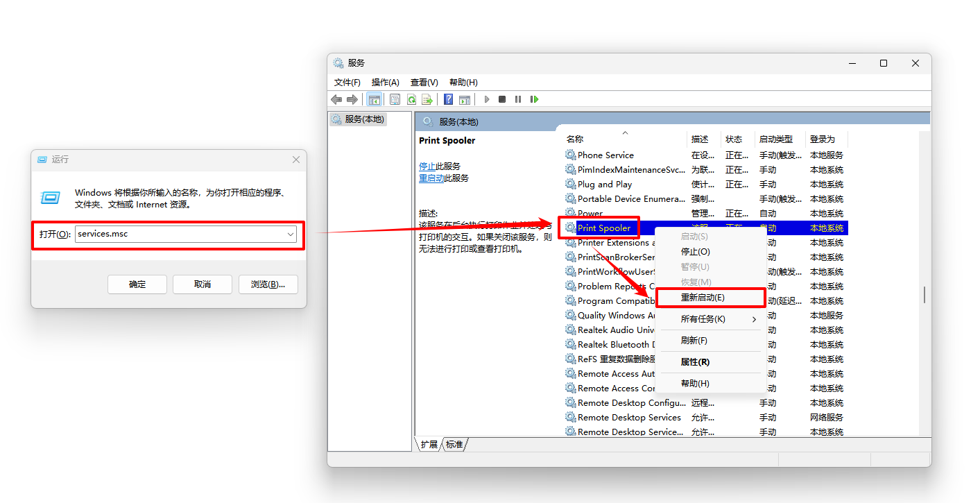Click the Back arrow in Services toolbar
This screenshot has width=980, height=503.
coord(337,99)
